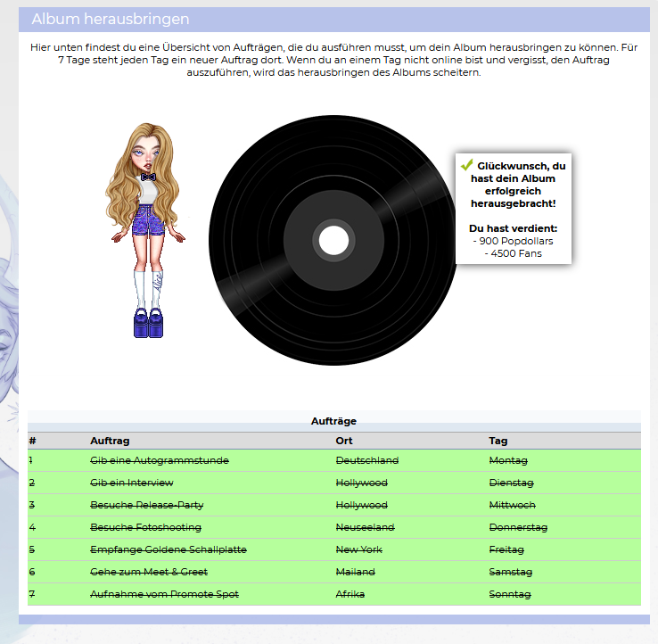
Task: Click 'Hollywood' in the Interview row
Action: point(362,483)
